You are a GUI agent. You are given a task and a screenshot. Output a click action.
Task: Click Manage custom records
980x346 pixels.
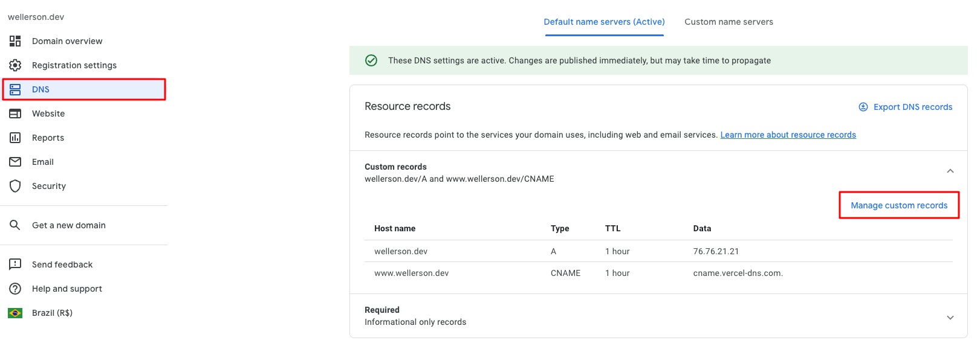(x=899, y=205)
